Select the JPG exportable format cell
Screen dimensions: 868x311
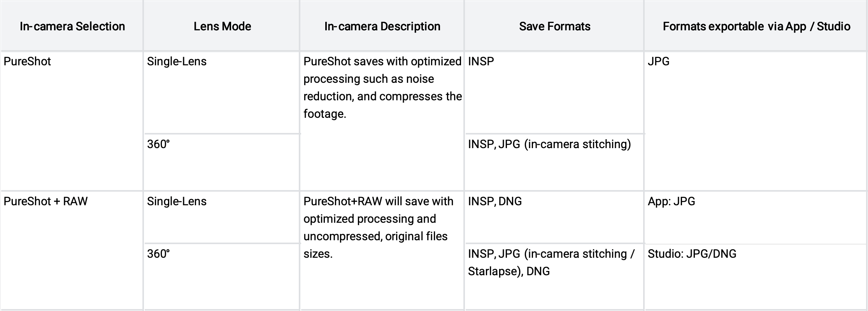click(658, 61)
